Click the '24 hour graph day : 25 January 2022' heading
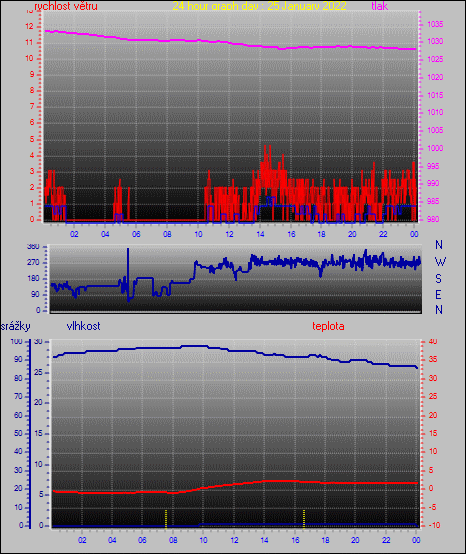 click(259, 6)
